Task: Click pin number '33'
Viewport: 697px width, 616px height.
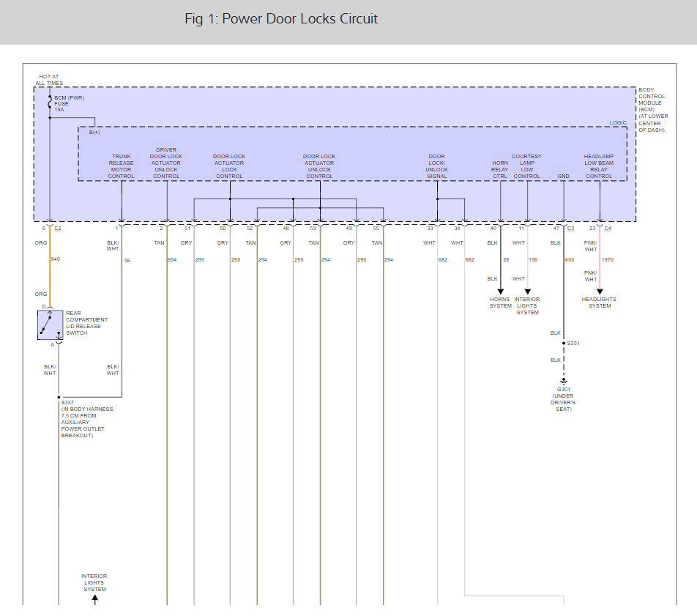Action: click(x=430, y=229)
